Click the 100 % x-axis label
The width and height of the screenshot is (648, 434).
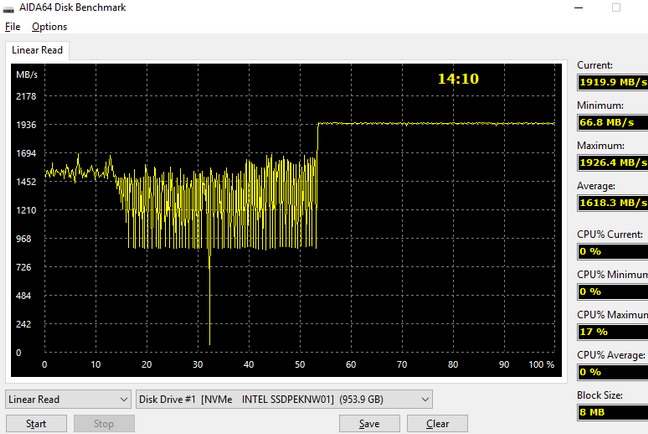[541, 365]
